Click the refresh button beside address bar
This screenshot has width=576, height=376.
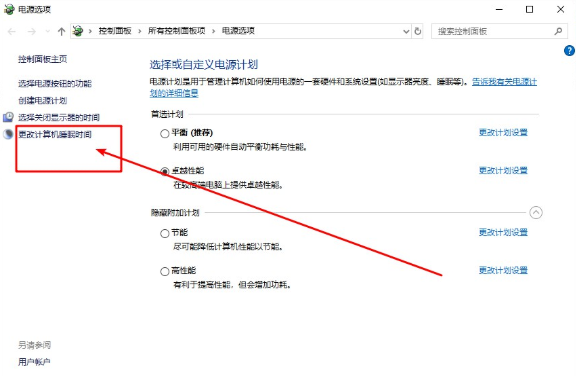(x=418, y=31)
